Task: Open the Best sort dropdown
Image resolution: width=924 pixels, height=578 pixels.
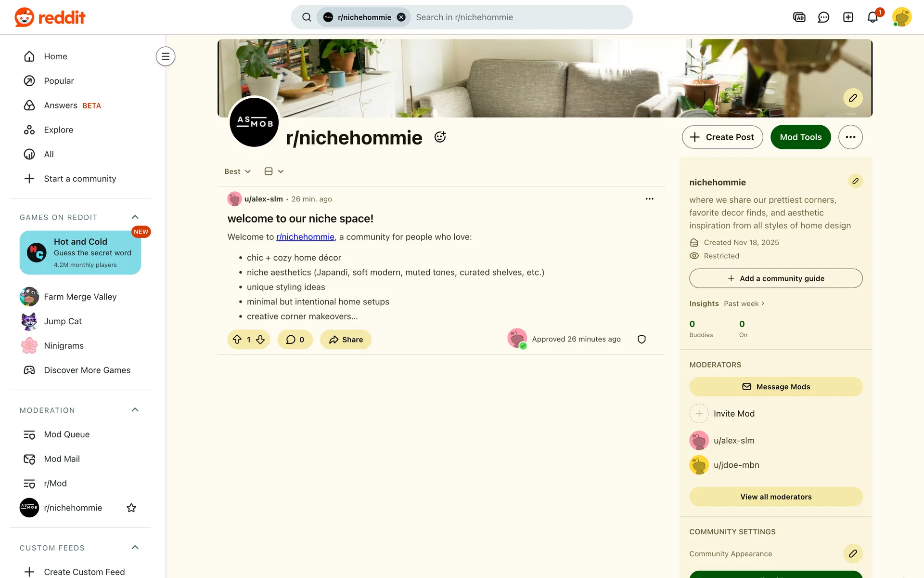Action: click(x=237, y=171)
